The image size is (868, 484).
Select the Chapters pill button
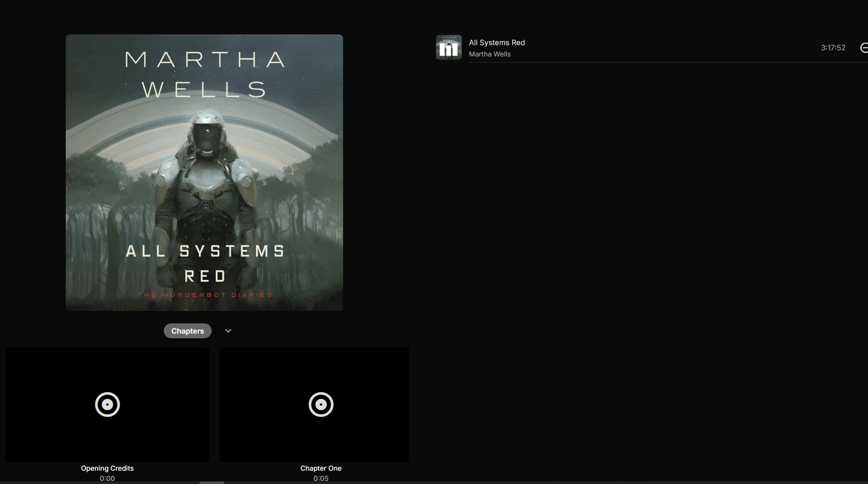point(187,331)
